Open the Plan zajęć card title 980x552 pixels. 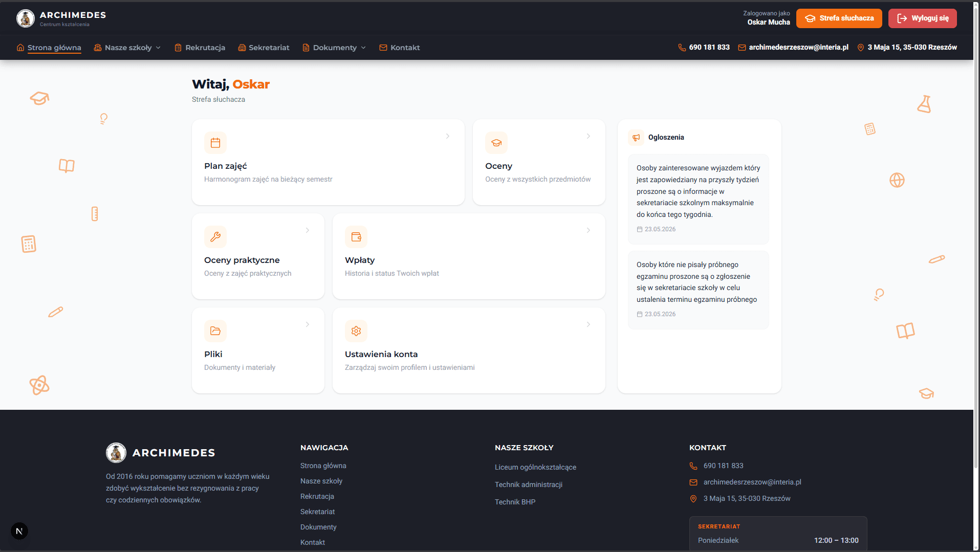[x=226, y=166]
